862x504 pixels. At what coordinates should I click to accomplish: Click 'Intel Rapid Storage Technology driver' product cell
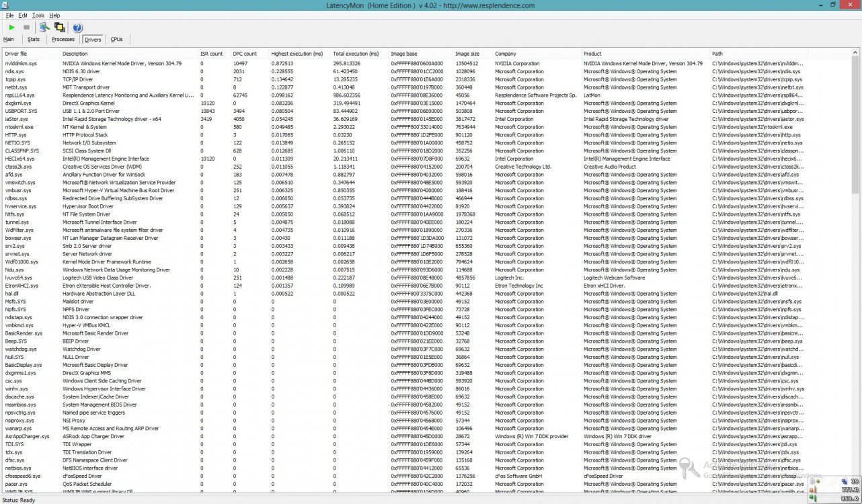(626, 119)
